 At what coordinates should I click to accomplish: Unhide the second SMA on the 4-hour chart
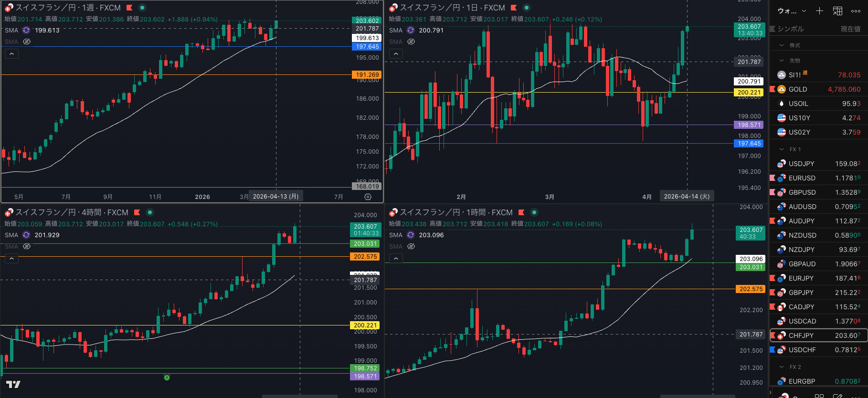[x=27, y=247]
